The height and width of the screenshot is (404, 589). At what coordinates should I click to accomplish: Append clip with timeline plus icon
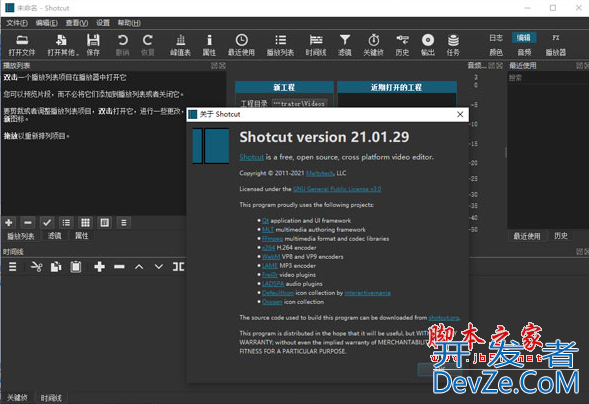[100, 267]
